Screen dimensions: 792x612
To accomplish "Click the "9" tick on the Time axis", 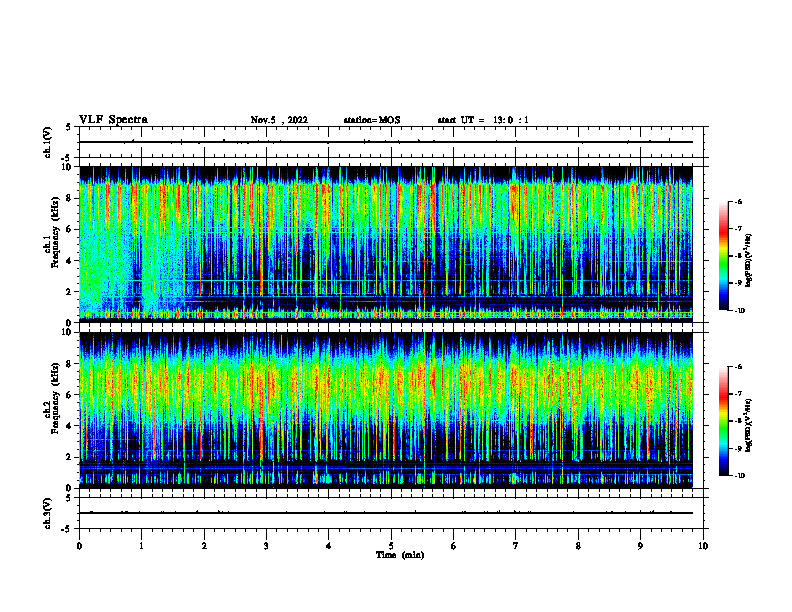I will click(640, 546).
